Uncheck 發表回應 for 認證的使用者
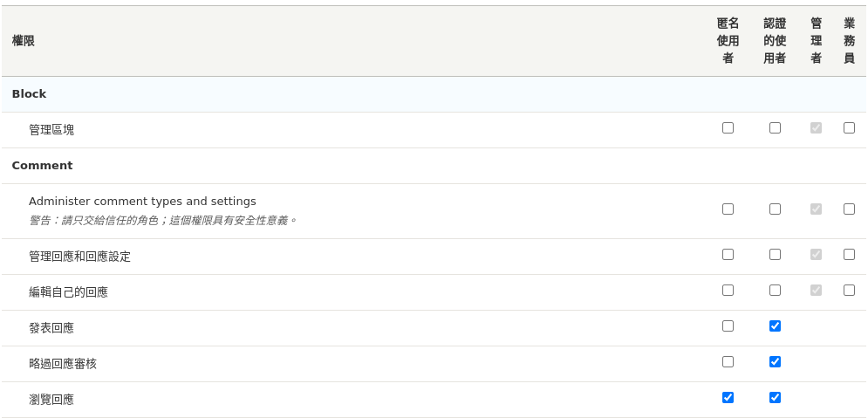868x418 pixels. pos(775,325)
